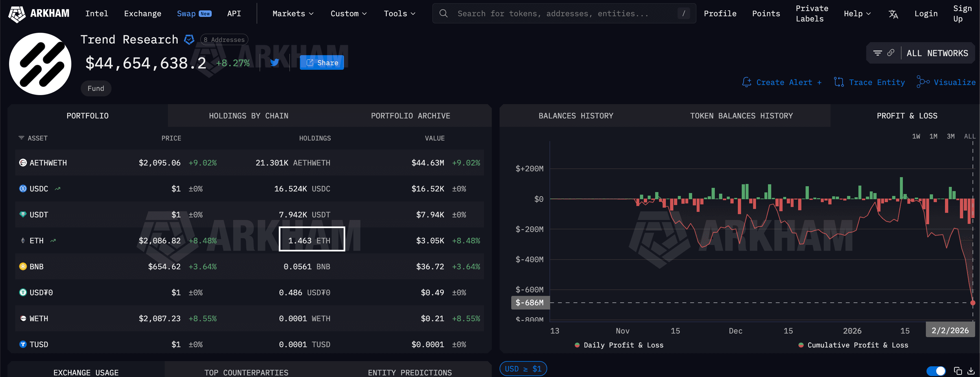Select the language translation icon in the navbar
The width and height of the screenshot is (980, 377).
coord(893,13)
